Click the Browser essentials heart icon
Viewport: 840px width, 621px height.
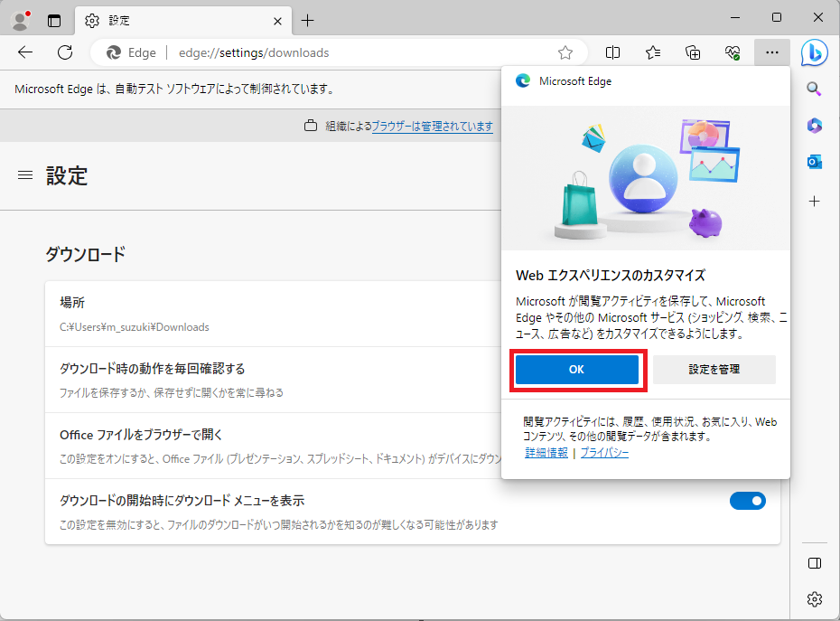[733, 52]
